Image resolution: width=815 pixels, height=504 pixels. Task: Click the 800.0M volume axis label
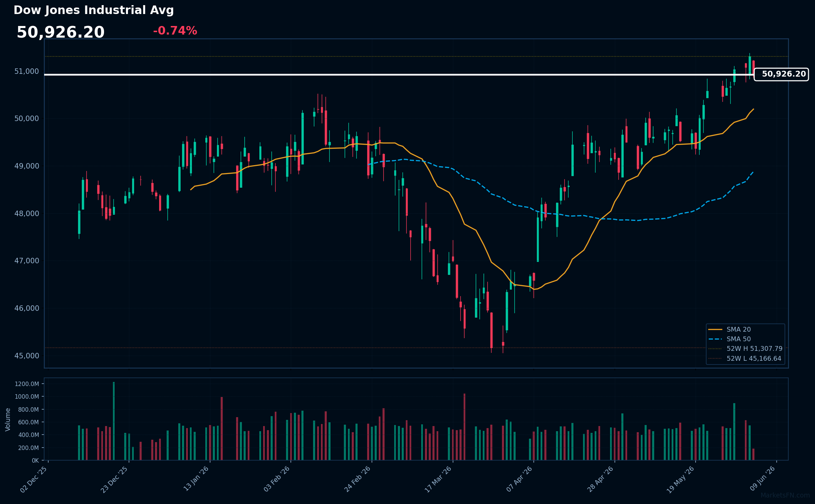pos(28,410)
